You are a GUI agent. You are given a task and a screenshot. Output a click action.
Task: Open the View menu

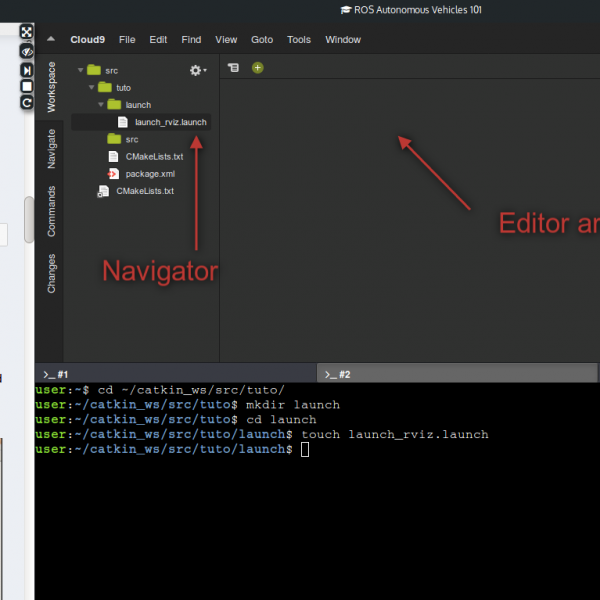(x=226, y=39)
